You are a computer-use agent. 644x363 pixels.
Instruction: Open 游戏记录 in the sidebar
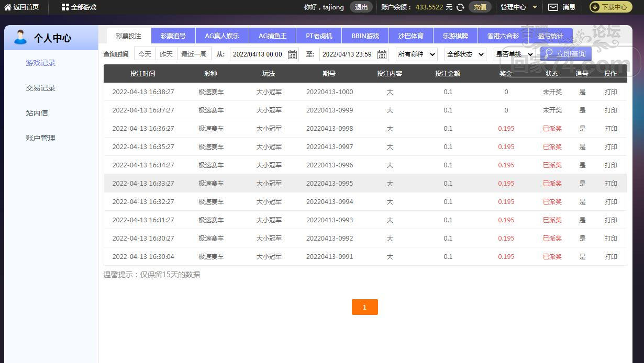pyautogui.click(x=41, y=63)
